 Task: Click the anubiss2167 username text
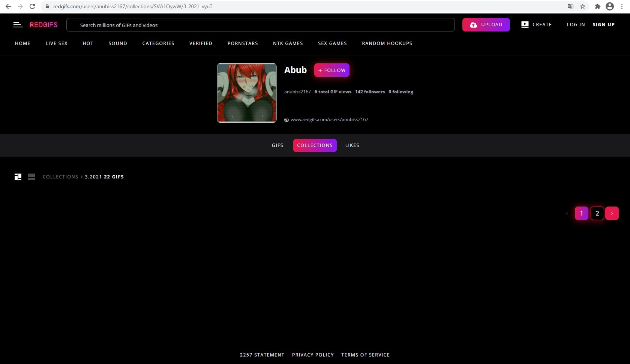tap(297, 92)
